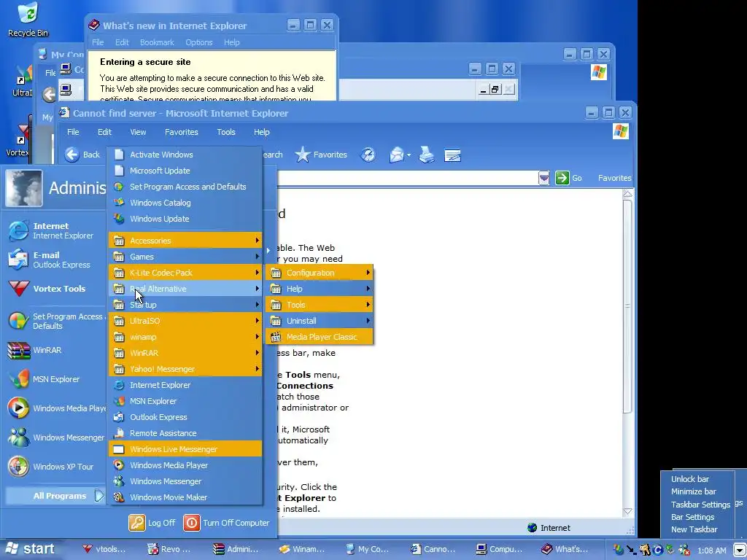
Task: Select Taskbar Settings in the popup menu
Action: 700,505
